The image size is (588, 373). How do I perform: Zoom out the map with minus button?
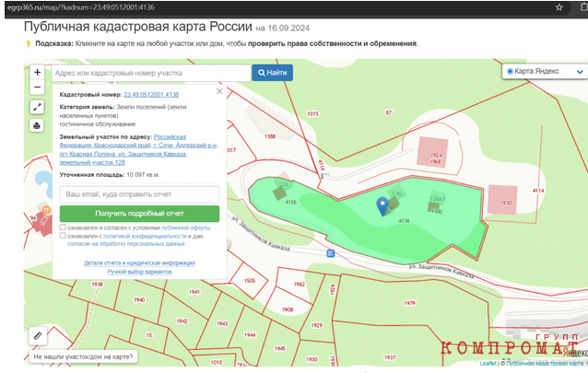37,87
